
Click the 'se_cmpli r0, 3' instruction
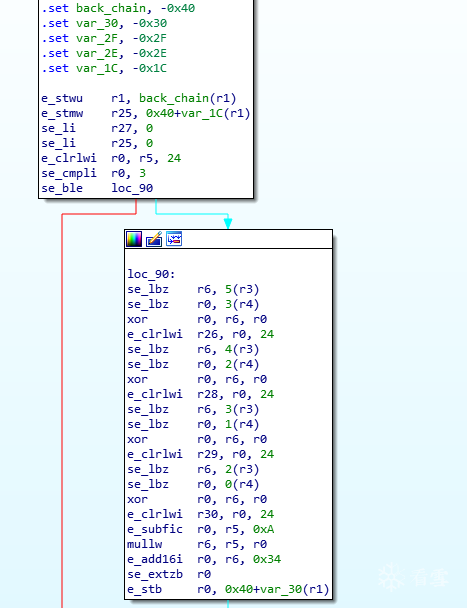94,173
